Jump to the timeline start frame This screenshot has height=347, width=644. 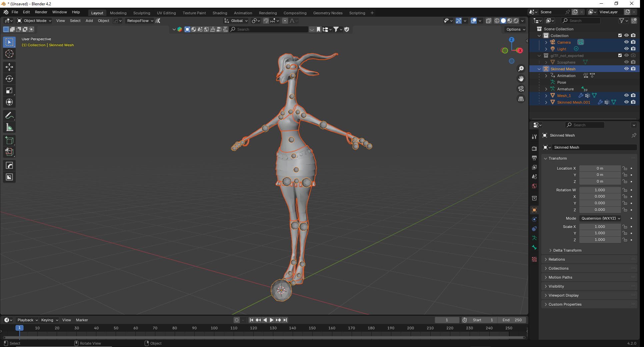point(252,320)
